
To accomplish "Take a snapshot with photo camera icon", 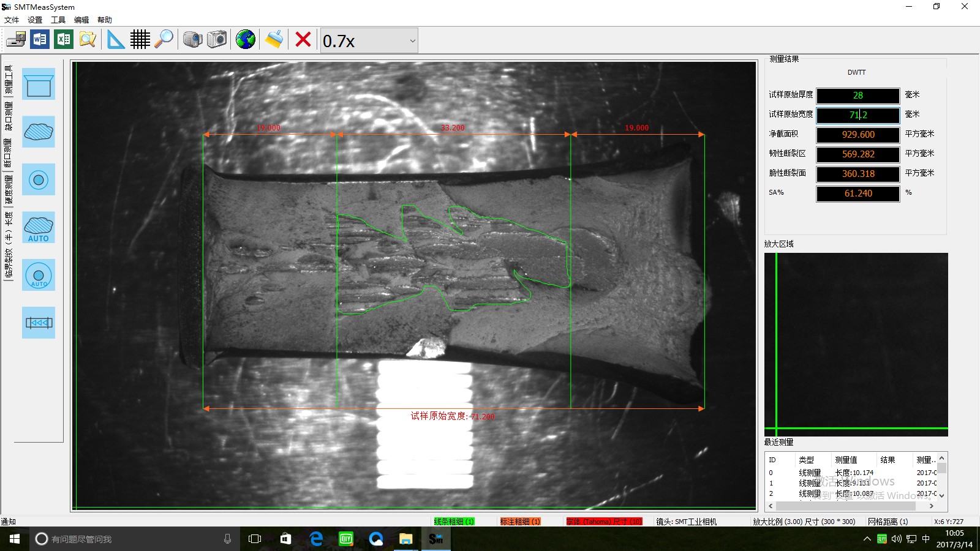I will point(216,40).
